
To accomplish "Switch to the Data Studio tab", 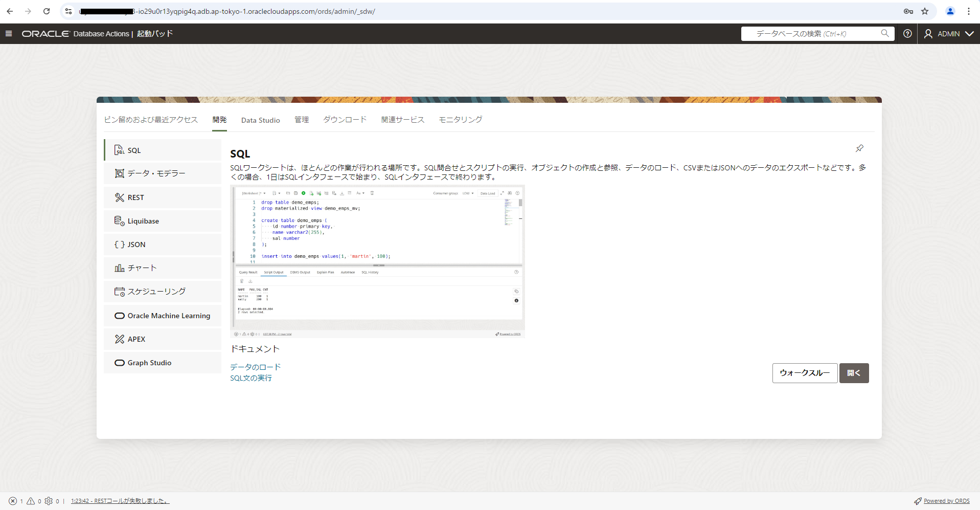I will [x=261, y=120].
